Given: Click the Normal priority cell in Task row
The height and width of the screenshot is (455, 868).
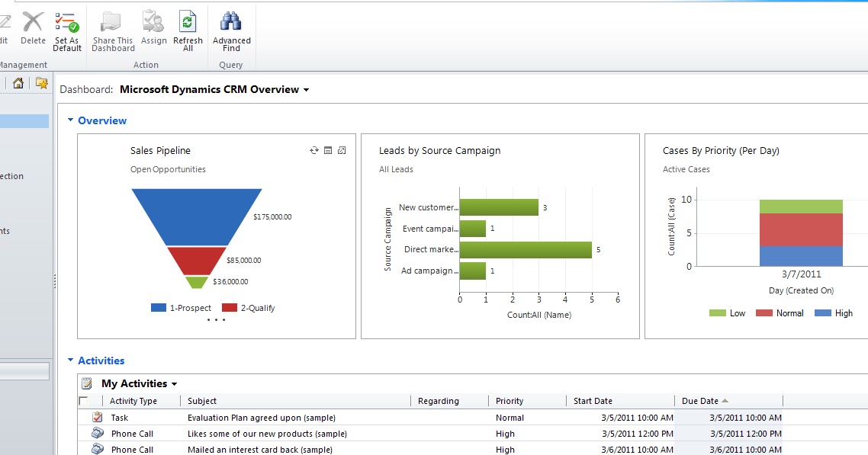Looking at the screenshot, I should click(x=510, y=418).
